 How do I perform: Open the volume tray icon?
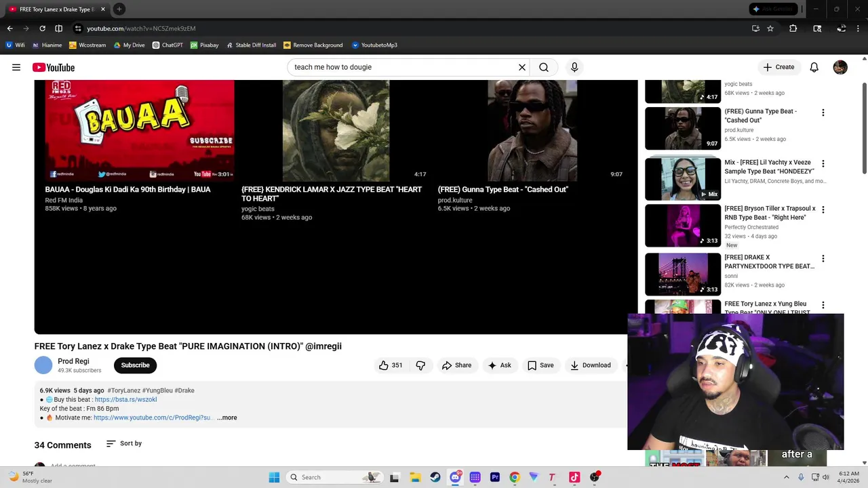tap(826, 477)
